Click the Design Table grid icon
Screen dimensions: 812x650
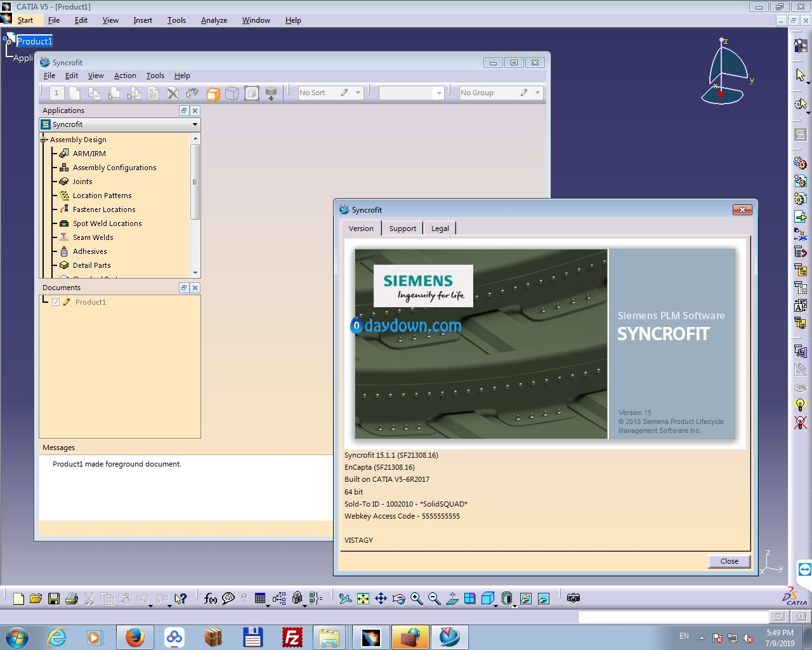(260, 599)
